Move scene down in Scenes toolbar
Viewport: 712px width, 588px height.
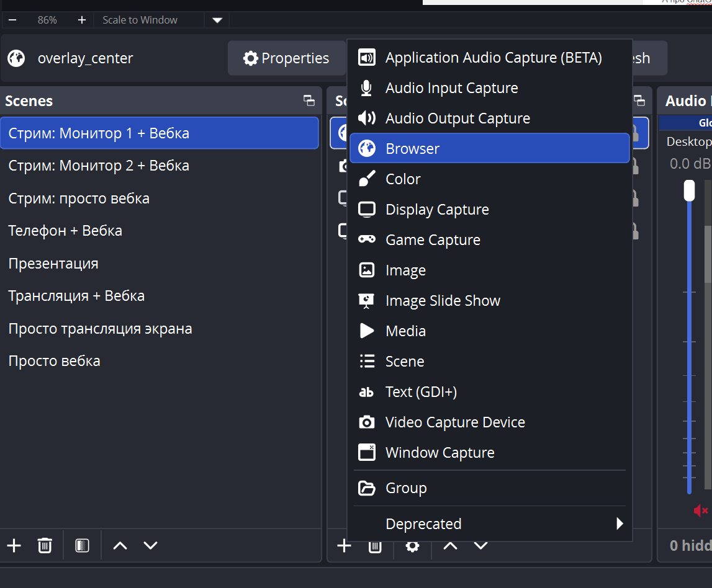151,546
